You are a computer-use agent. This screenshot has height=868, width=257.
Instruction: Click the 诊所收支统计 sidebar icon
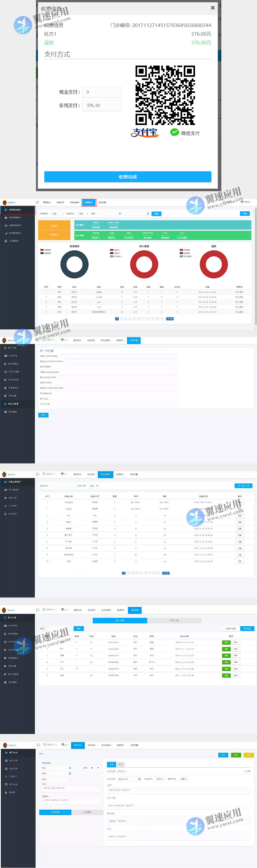point(6,210)
